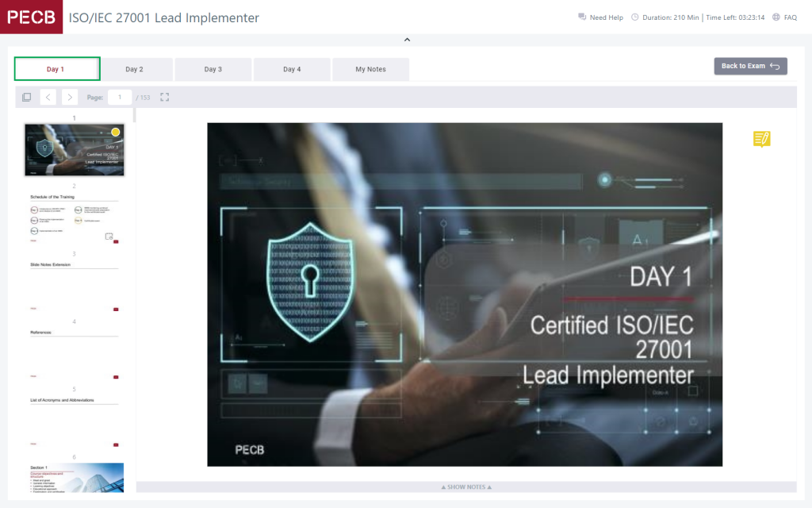Expand the Show Notes bar
This screenshot has width=812, height=508.
(466, 487)
